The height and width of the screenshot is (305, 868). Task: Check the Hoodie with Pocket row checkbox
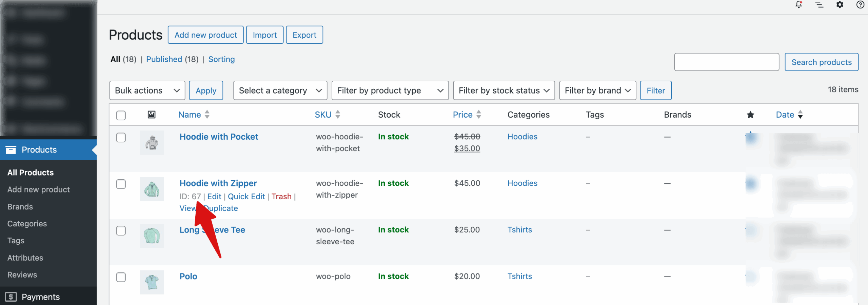(x=121, y=138)
